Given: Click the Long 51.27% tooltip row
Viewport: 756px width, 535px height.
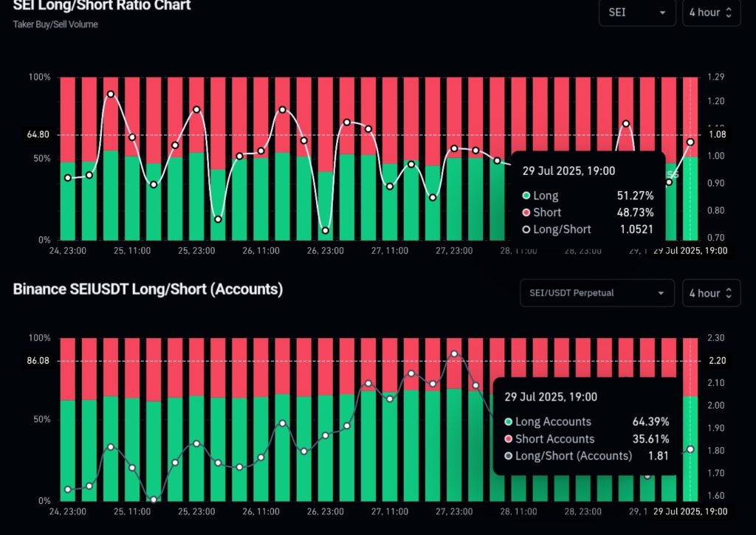Looking at the screenshot, I should [x=588, y=196].
